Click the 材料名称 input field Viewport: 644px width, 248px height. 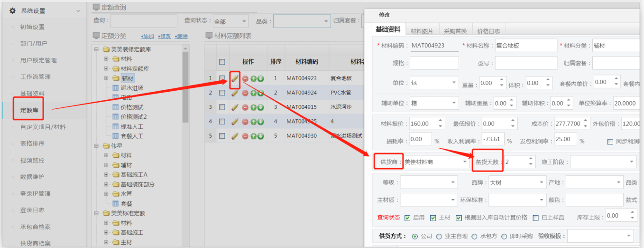[525, 46]
